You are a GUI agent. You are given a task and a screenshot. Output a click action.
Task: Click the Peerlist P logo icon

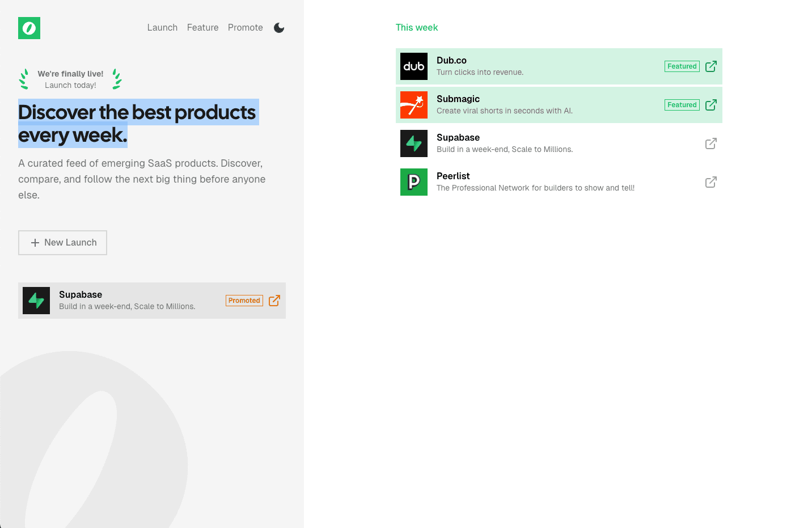[x=414, y=182]
